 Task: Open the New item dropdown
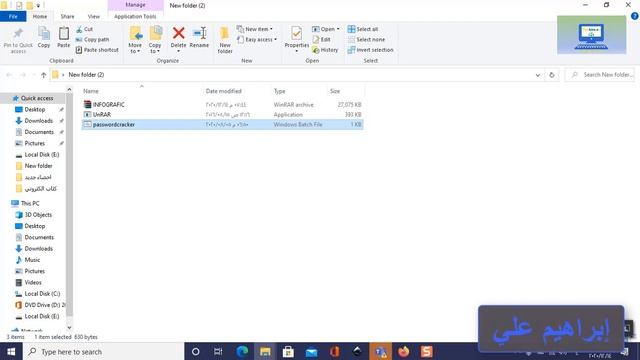coord(254,29)
